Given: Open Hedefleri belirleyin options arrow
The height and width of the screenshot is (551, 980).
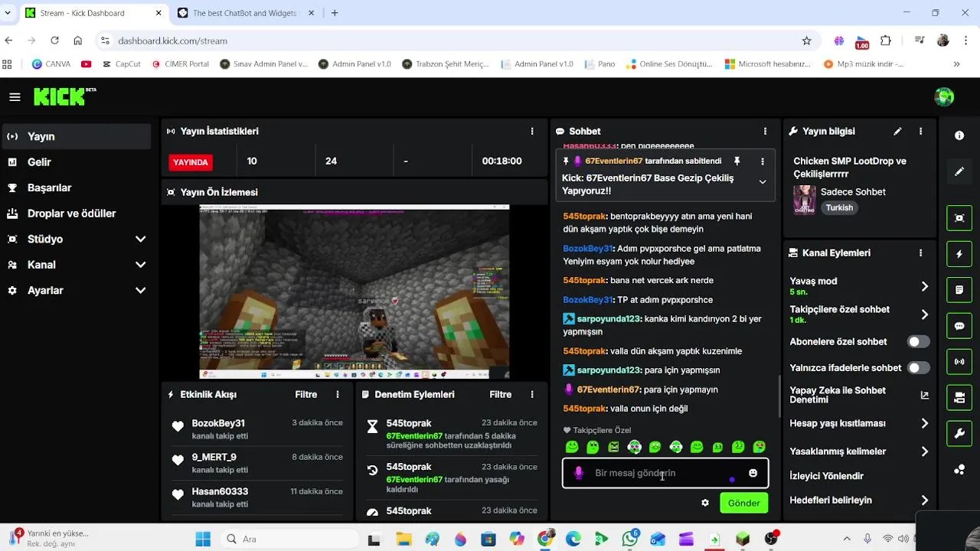Looking at the screenshot, I should click(924, 500).
